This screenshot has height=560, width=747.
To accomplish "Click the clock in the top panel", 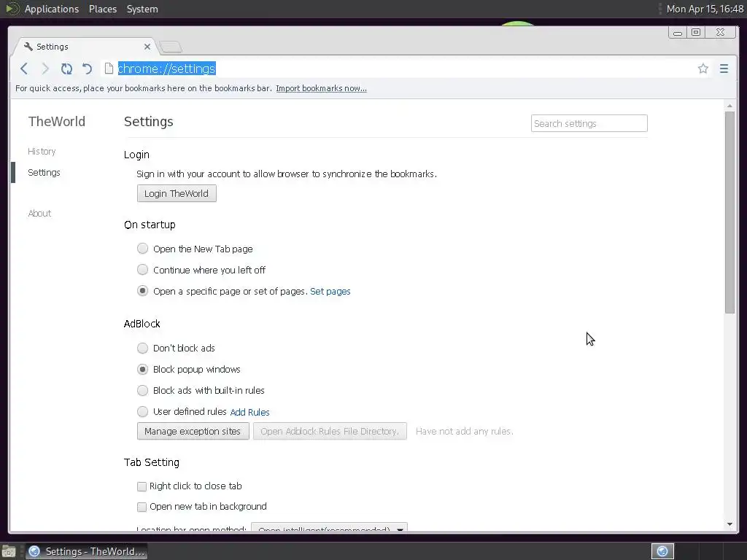I will click(705, 9).
